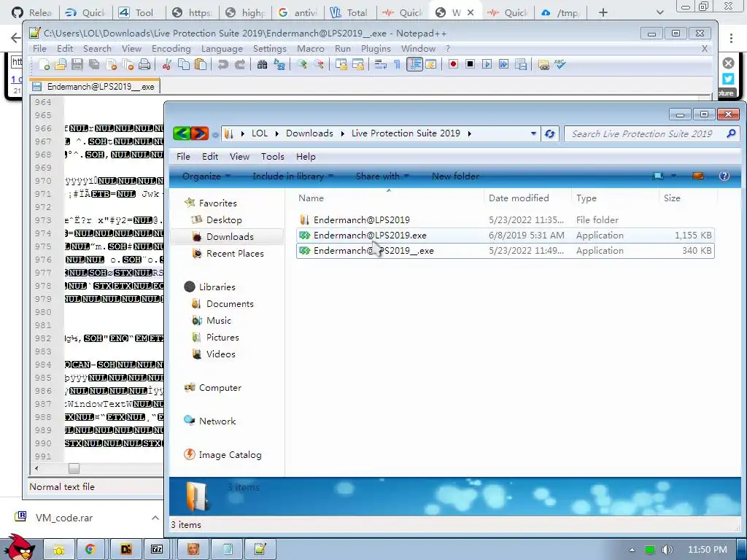This screenshot has width=747, height=560.
Task: Click Redo arrow in Notepad++ toolbar
Action: [240, 65]
